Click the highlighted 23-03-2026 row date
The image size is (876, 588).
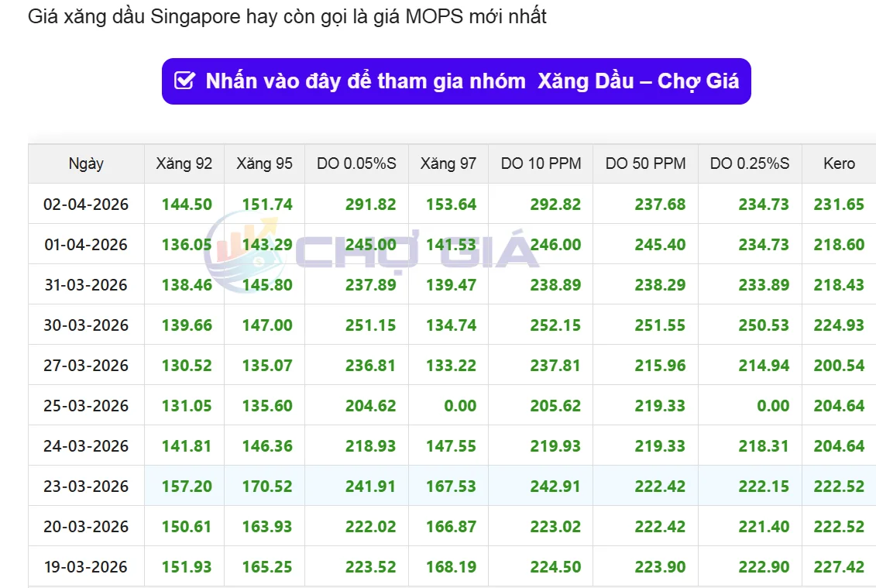[x=86, y=487]
